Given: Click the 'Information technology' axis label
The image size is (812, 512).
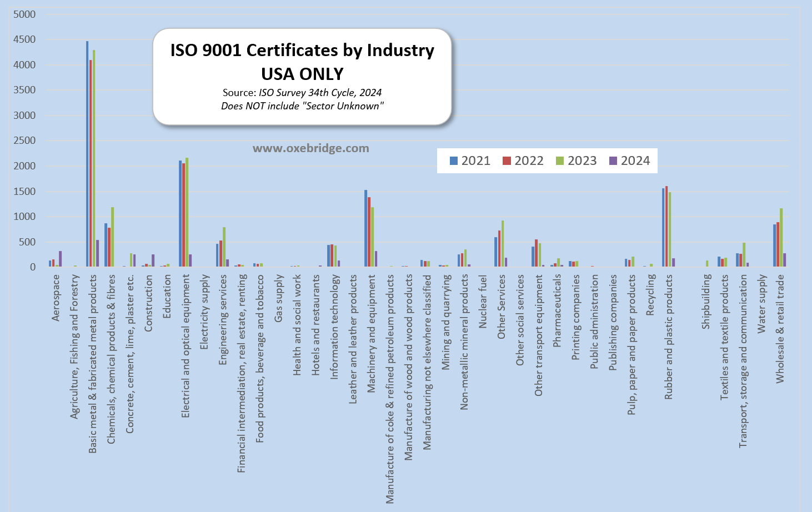Looking at the screenshot, I should point(334,328).
